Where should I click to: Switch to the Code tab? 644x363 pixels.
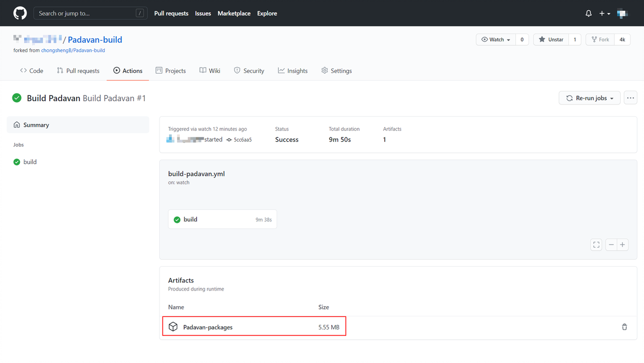pyautogui.click(x=31, y=71)
